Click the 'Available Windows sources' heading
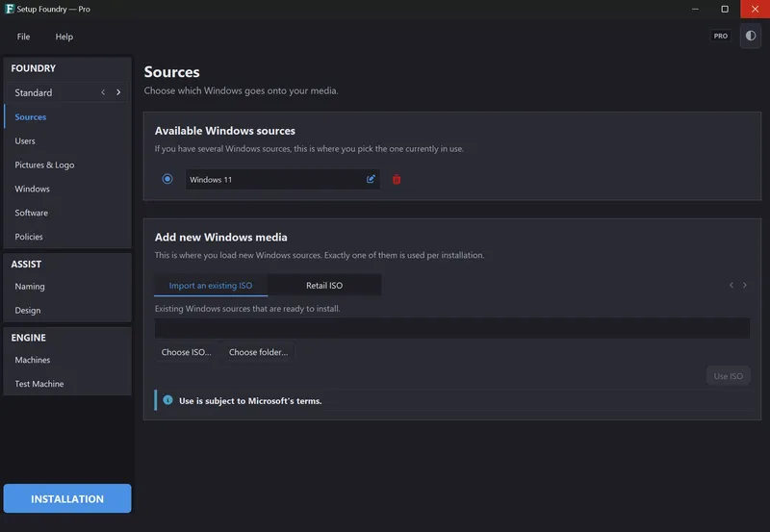 coord(225,131)
